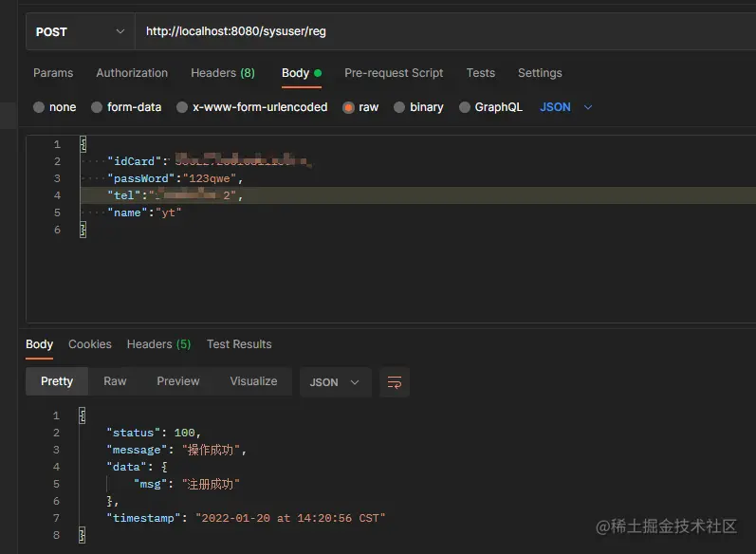756x554 pixels.
Task: Open the request Headers (8) tab
Action: (x=223, y=73)
